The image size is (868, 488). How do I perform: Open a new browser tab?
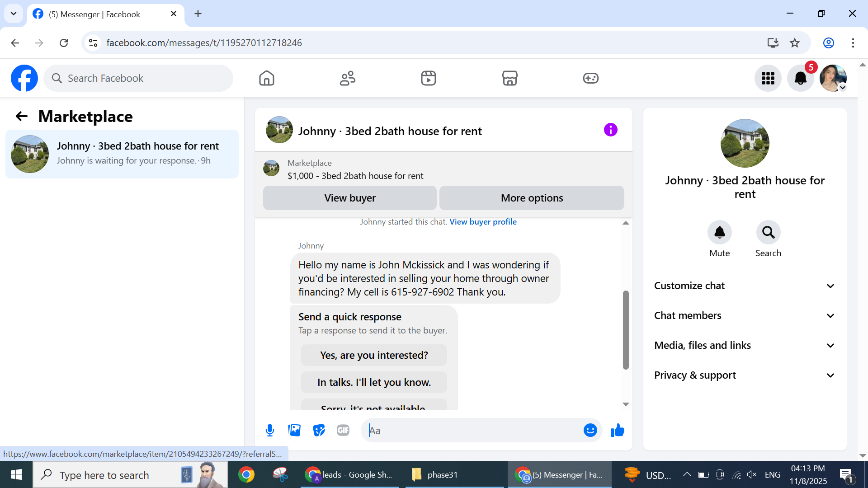(198, 14)
